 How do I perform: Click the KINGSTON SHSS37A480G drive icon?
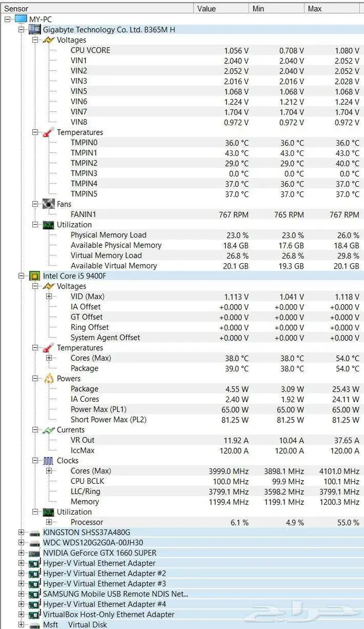[x=35, y=533]
